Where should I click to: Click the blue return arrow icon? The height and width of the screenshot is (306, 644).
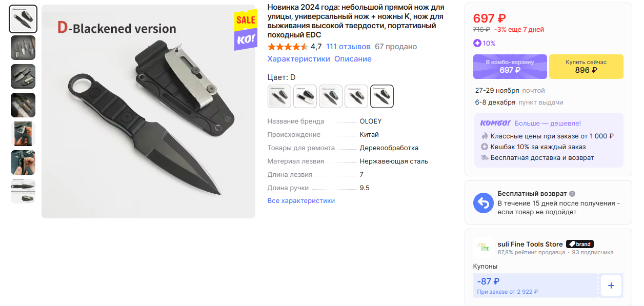click(483, 203)
